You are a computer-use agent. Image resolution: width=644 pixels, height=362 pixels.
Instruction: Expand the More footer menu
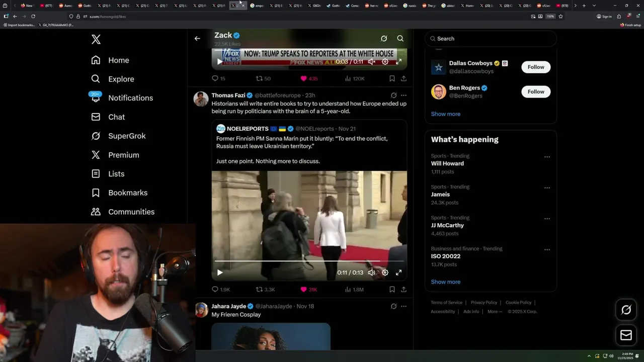[495, 312]
